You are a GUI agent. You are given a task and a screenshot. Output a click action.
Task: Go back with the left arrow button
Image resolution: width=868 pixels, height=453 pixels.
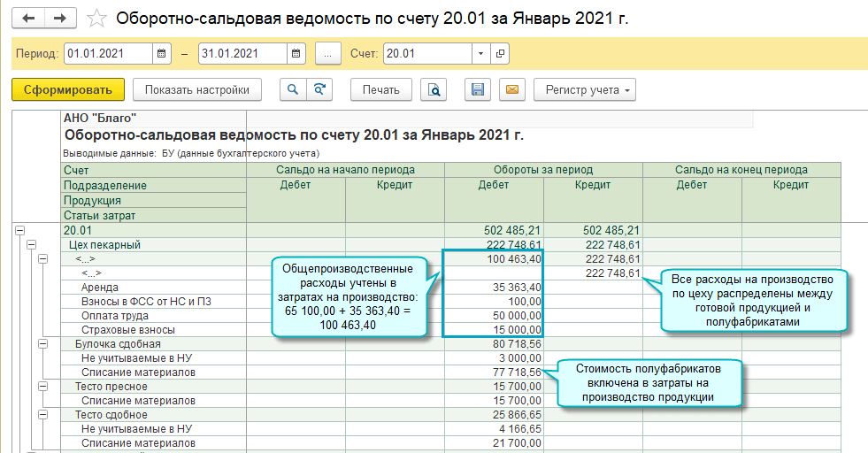(28, 19)
